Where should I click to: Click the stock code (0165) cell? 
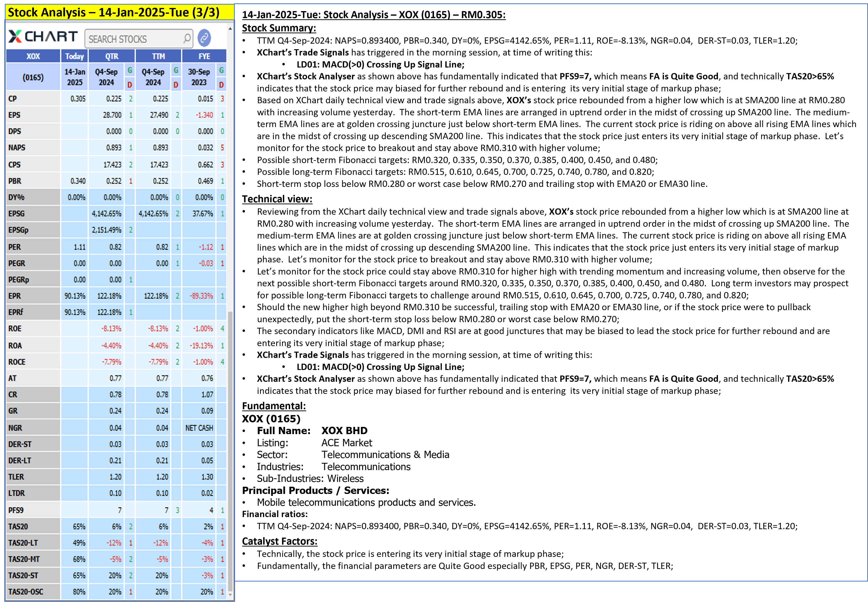(33, 77)
